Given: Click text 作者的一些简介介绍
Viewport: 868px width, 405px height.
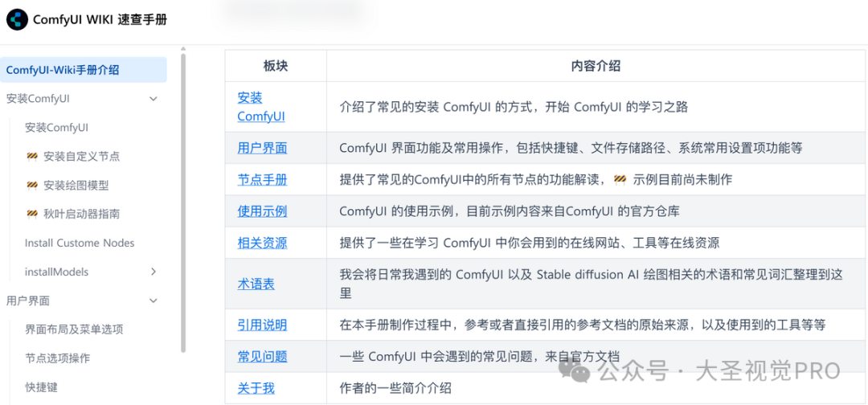Looking at the screenshot, I should coord(395,388).
